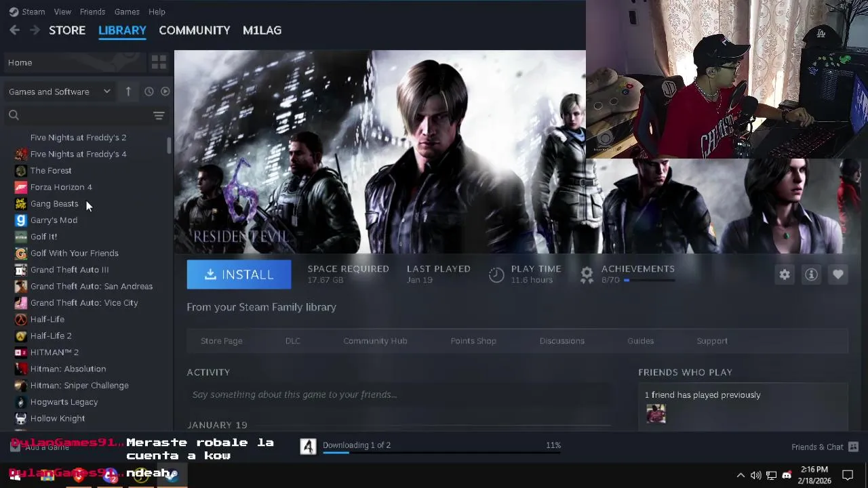
Task: Open the STORE tab
Action: tap(67, 30)
